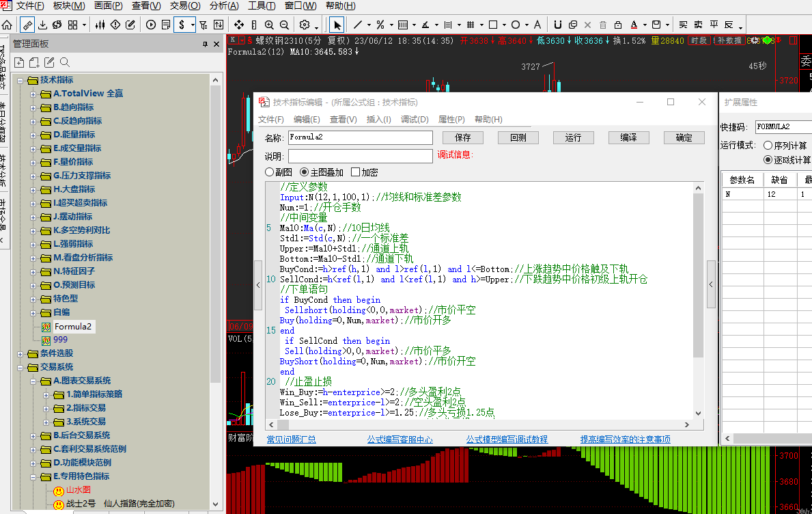Screen dimensions: 812x514
Task: Select the circle shape drawing tool
Action: pos(515,25)
